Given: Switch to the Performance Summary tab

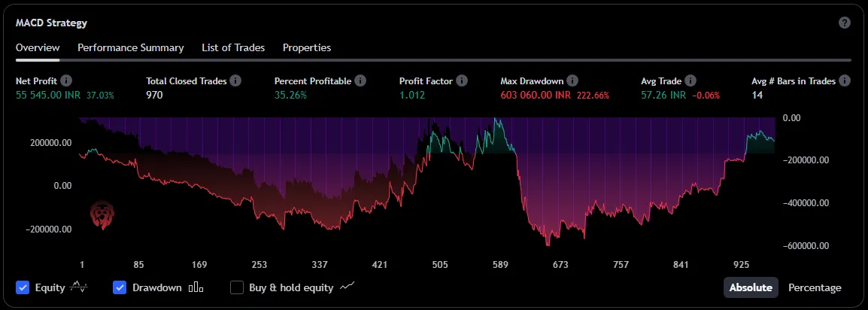Looking at the screenshot, I should (131, 47).
